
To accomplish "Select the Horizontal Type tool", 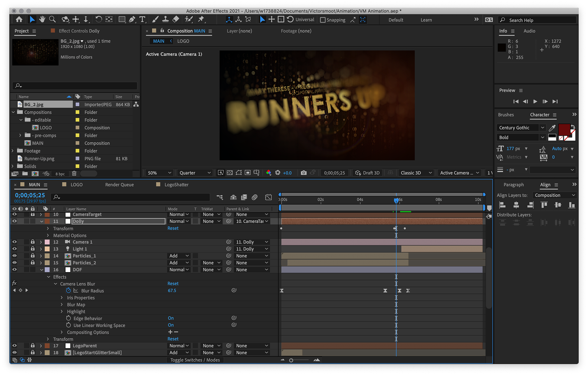I will 142,20.
